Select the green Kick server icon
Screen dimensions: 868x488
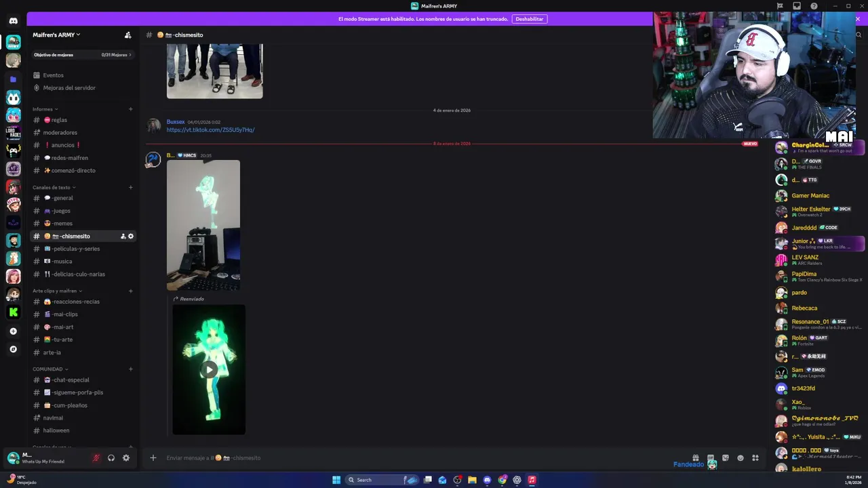[13, 312]
